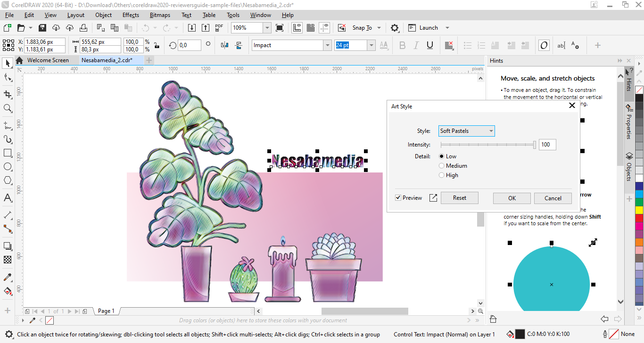Image resolution: width=644 pixels, height=343 pixels.
Task: Select the Eyedropper tool
Action: (x=8, y=277)
